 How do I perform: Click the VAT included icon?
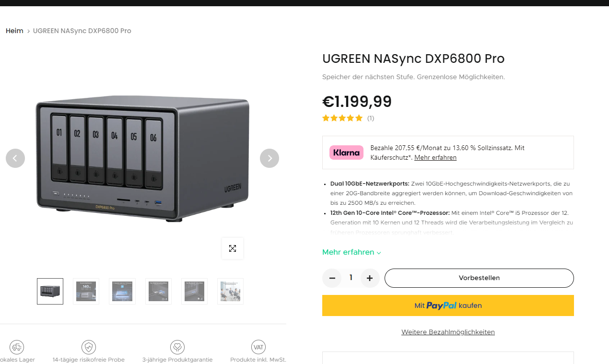pyautogui.click(x=258, y=347)
